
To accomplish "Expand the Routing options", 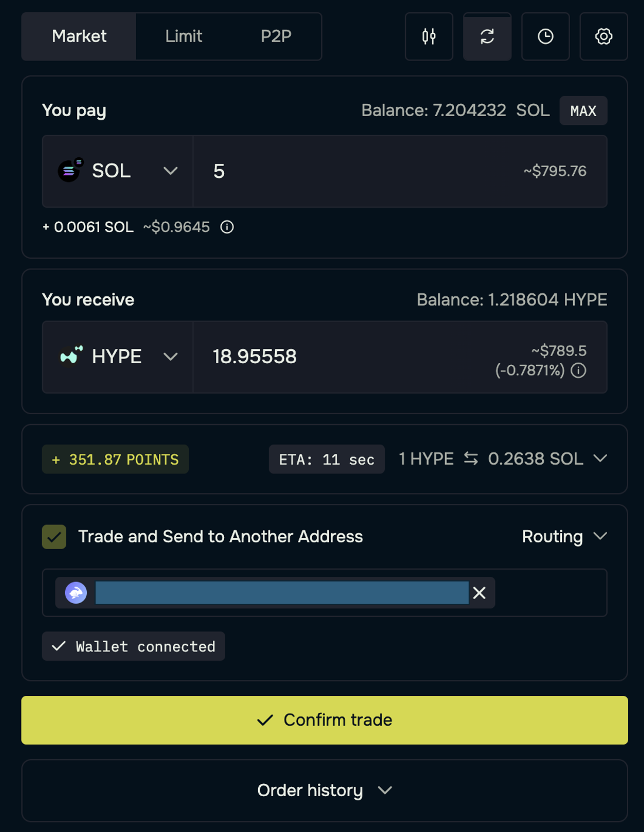I will click(564, 537).
